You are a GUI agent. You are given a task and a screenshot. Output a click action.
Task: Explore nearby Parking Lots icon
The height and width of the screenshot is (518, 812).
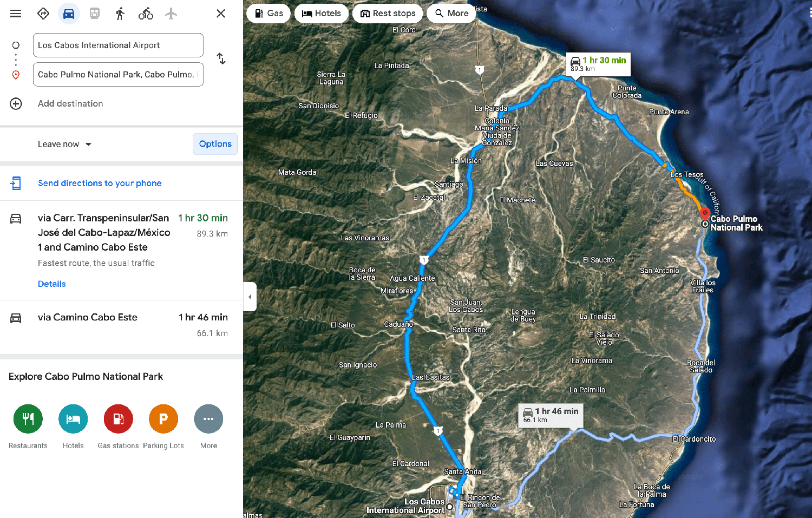[x=163, y=419]
